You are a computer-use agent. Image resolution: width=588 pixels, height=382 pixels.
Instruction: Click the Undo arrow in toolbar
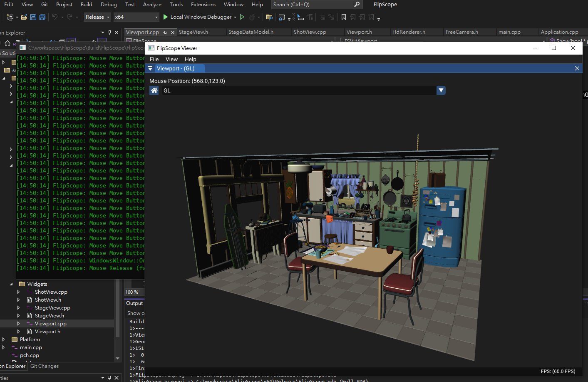pos(55,17)
